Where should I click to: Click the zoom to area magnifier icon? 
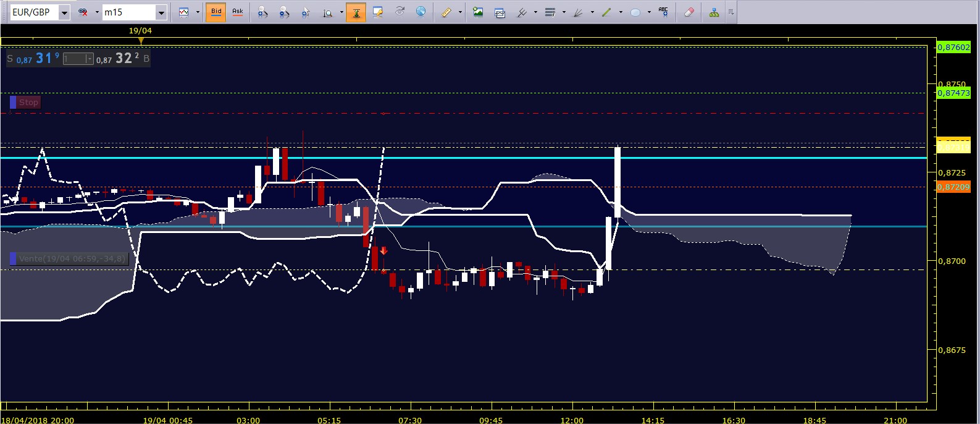[x=328, y=12]
